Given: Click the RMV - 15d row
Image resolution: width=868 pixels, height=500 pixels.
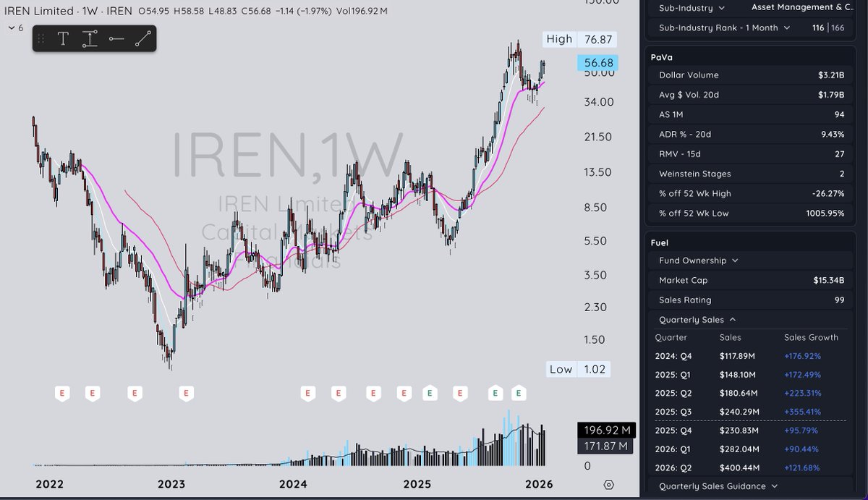Looking at the screenshot, I should [x=752, y=154].
